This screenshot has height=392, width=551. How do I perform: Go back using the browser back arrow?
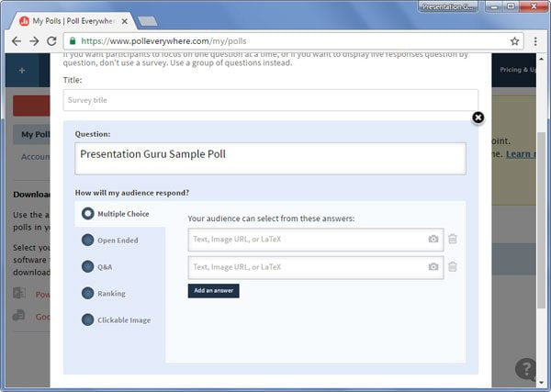[17, 41]
